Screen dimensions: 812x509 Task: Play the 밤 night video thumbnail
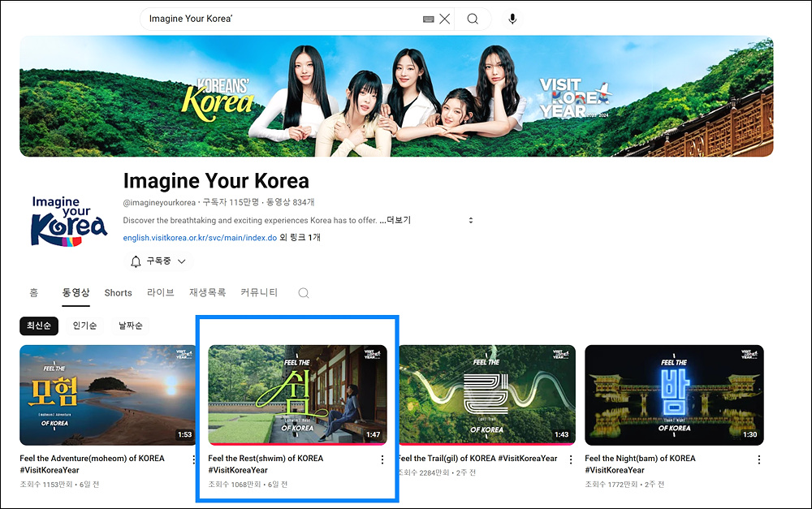coord(674,395)
